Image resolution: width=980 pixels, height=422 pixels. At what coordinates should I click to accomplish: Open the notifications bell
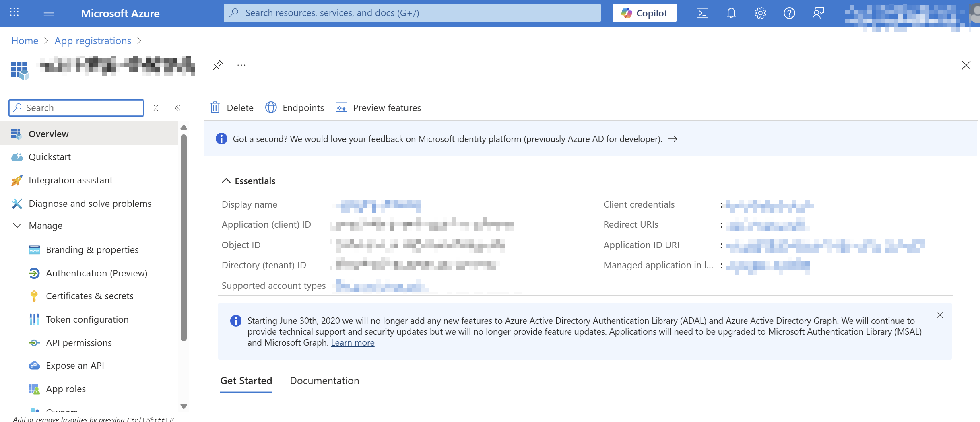click(x=731, y=13)
